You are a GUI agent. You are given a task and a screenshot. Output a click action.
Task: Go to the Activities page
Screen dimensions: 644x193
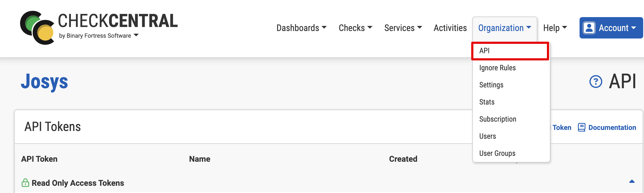pyautogui.click(x=450, y=28)
